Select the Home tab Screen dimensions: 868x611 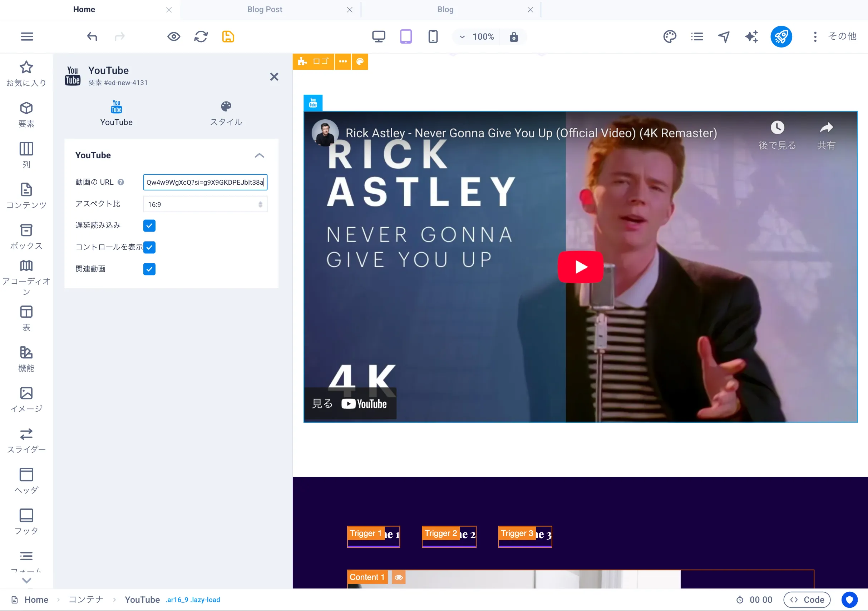click(84, 9)
